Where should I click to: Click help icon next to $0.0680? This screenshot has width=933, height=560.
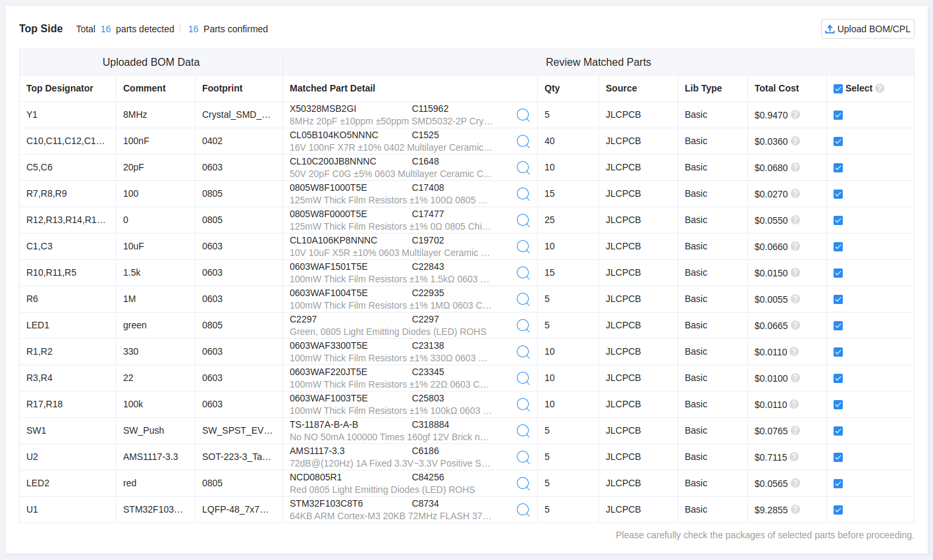(795, 167)
